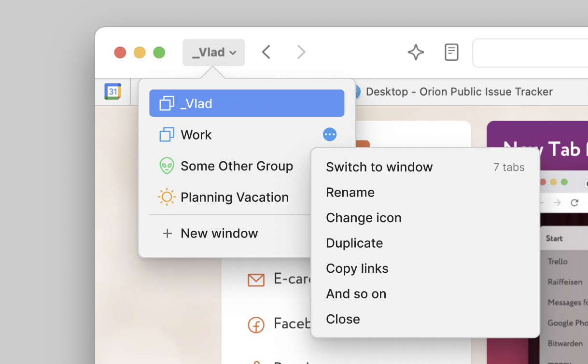Screen dimensions: 588x364
Task: Expand the _Vlad window group dropdown
Action: point(213,52)
